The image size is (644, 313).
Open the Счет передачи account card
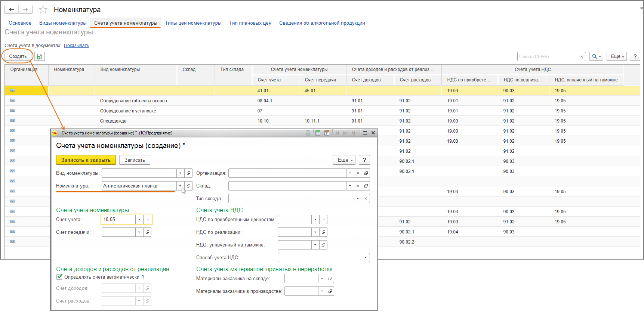pyautogui.click(x=147, y=232)
